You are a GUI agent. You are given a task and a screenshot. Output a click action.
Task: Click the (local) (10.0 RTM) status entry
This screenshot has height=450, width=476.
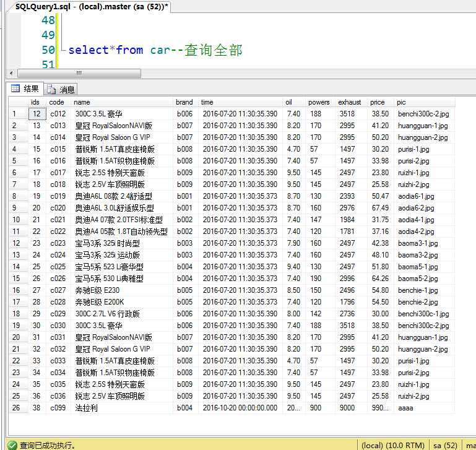[x=392, y=446]
